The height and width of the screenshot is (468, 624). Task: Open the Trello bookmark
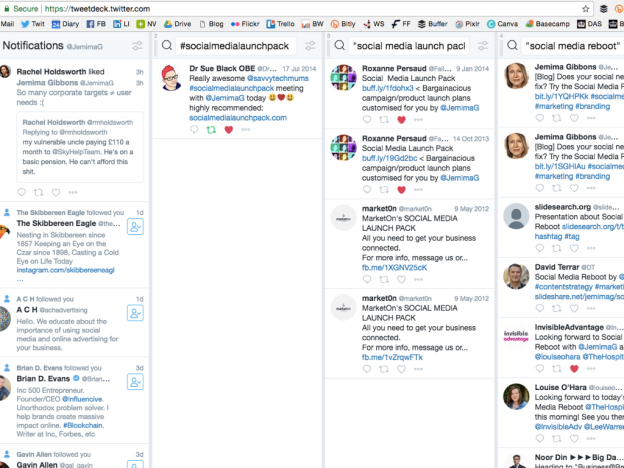[281, 24]
